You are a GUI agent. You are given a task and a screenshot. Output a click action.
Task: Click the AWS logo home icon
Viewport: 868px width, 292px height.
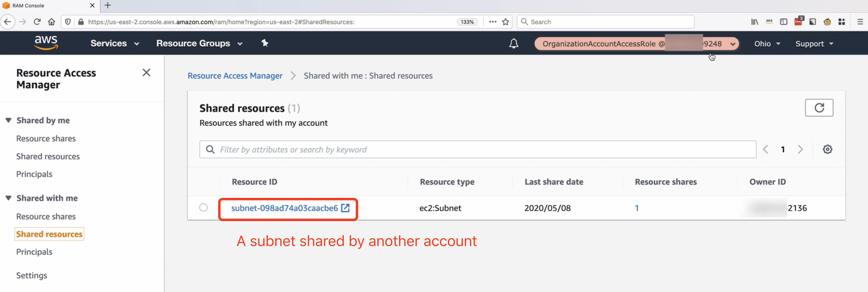[x=46, y=43]
